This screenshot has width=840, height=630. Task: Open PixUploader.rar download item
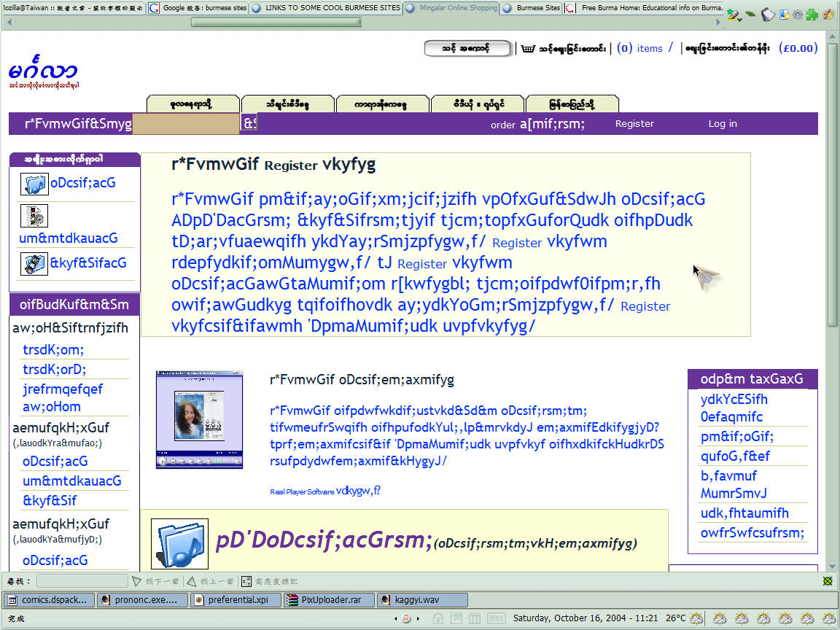pyautogui.click(x=330, y=599)
